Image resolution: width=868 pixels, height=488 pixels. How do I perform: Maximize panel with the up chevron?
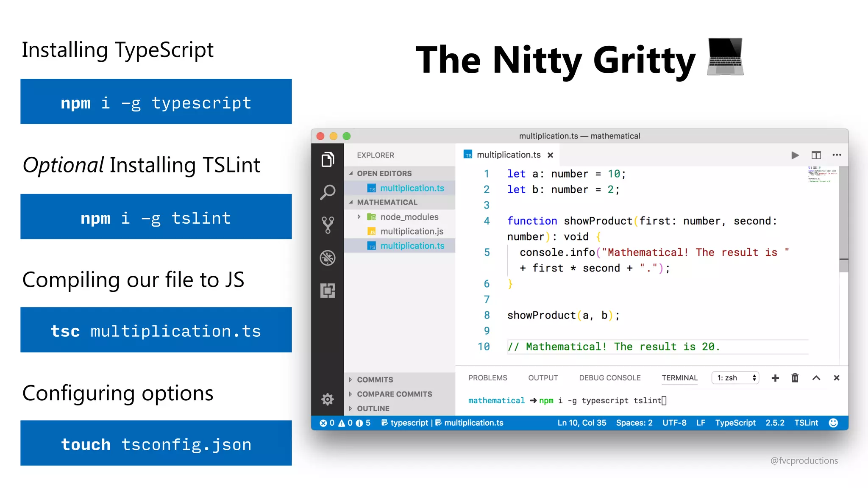point(816,378)
